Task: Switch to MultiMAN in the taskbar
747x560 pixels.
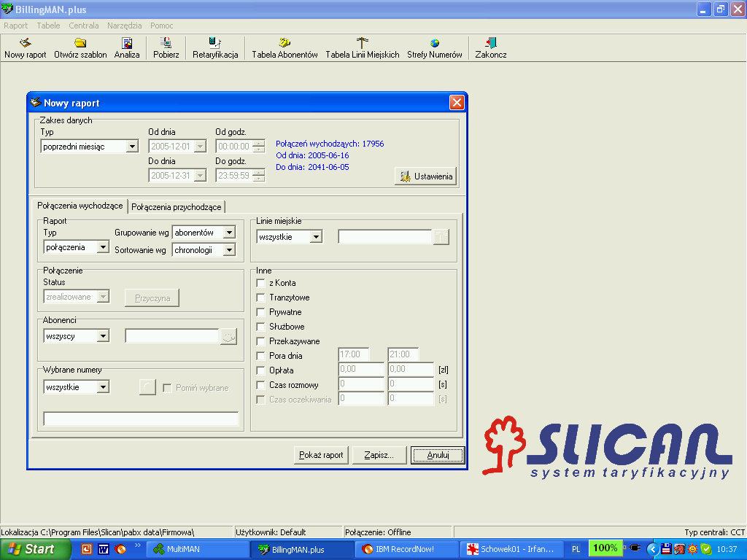Action: pyautogui.click(x=196, y=549)
